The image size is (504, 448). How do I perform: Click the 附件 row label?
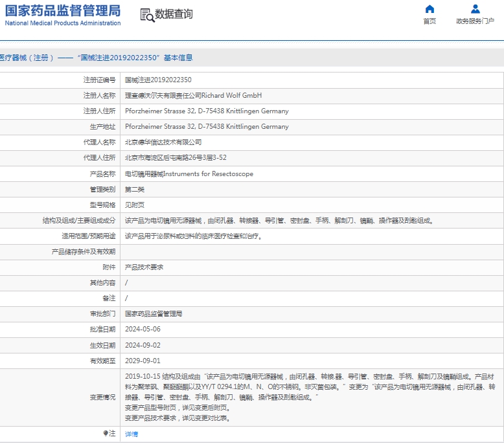[x=109, y=267]
